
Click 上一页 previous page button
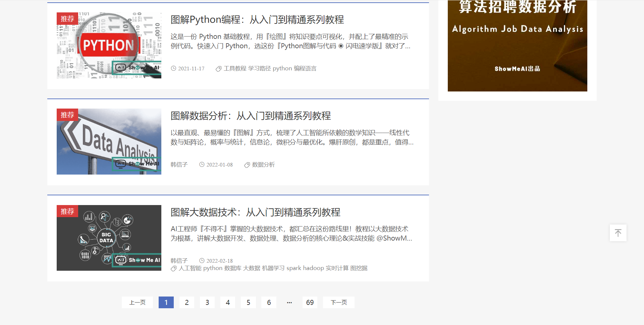[x=137, y=303]
